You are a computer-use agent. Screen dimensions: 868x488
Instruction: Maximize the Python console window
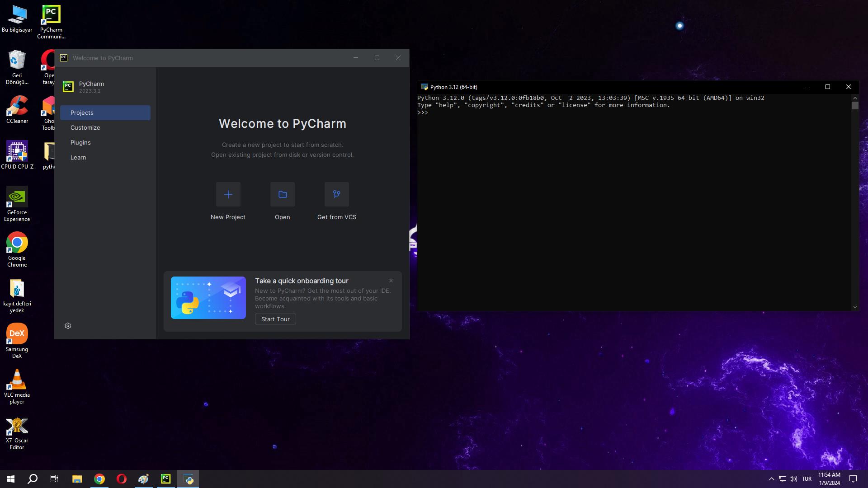pyautogui.click(x=828, y=87)
